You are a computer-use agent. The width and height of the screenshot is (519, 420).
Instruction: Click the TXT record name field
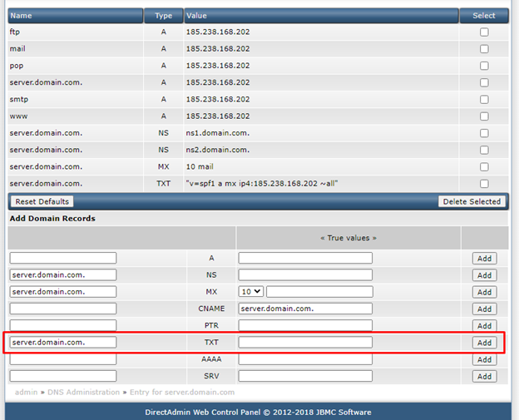pyautogui.click(x=63, y=342)
